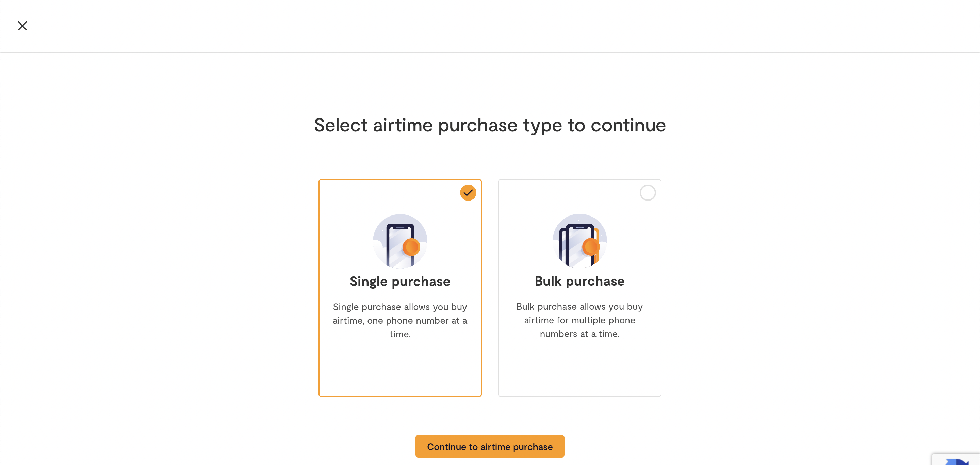
Task: Click the orange border of Single purchase card
Action: [319, 288]
